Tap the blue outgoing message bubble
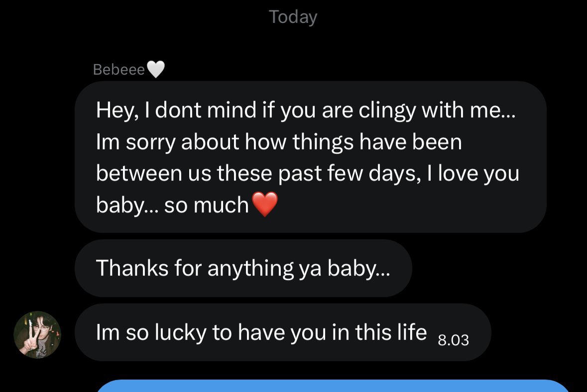This screenshot has height=392, width=587. click(333, 386)
